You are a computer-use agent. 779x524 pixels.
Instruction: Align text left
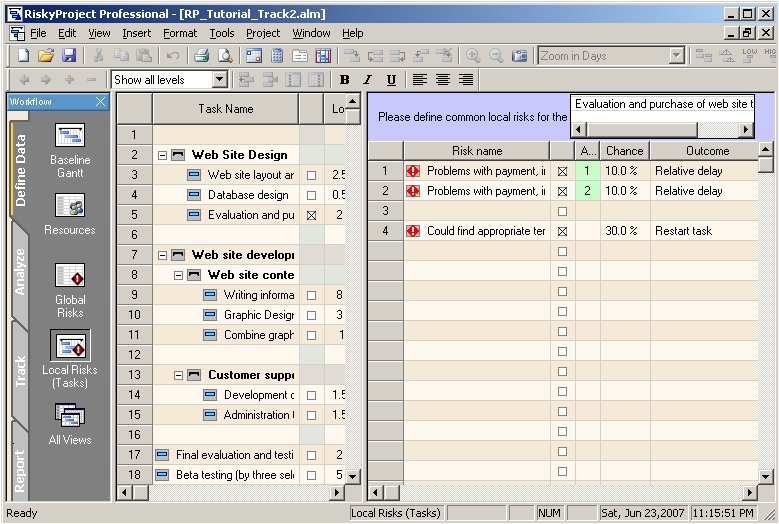(420, 79)
